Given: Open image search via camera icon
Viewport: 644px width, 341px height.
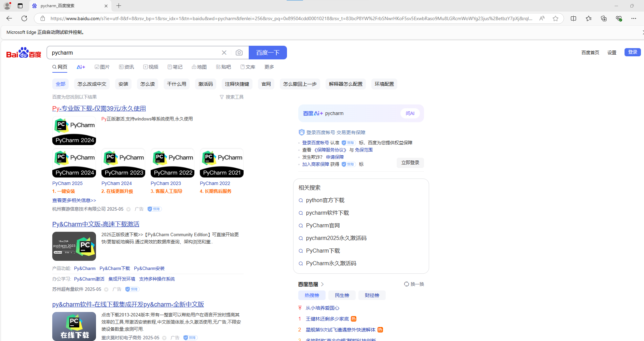Looking at the screenshot, I should 239,53.
